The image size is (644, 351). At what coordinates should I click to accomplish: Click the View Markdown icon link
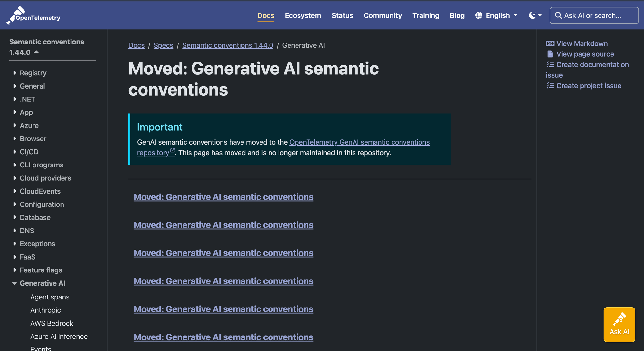click(x=550, y=43)
